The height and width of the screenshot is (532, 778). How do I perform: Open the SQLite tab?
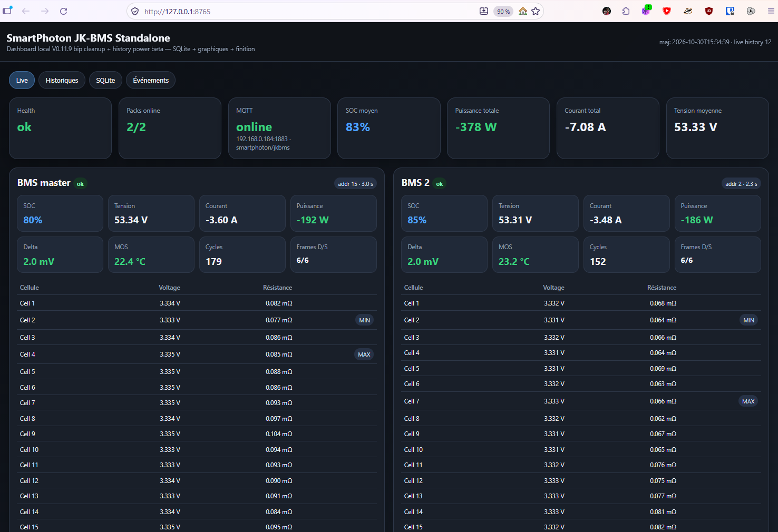(105, 80)
